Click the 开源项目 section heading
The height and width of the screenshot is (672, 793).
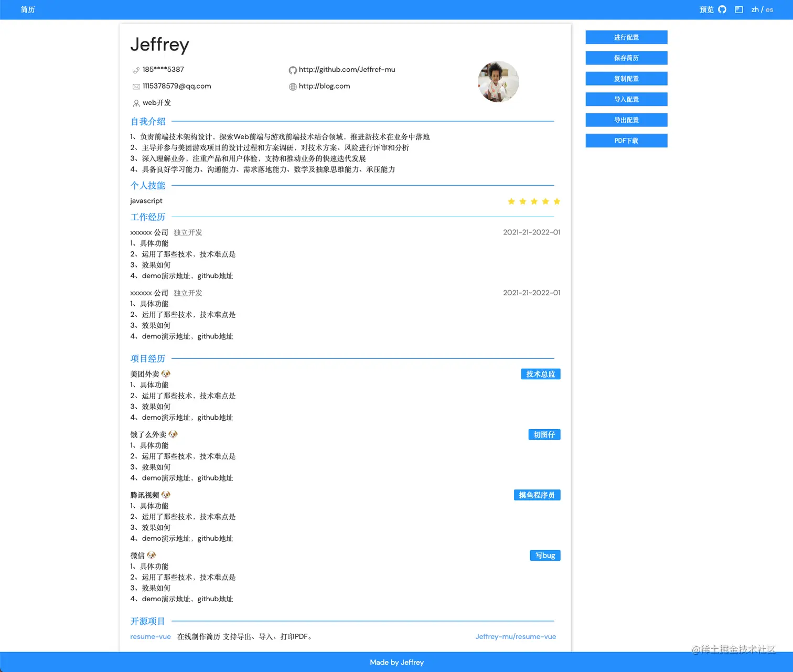point(148,621)
